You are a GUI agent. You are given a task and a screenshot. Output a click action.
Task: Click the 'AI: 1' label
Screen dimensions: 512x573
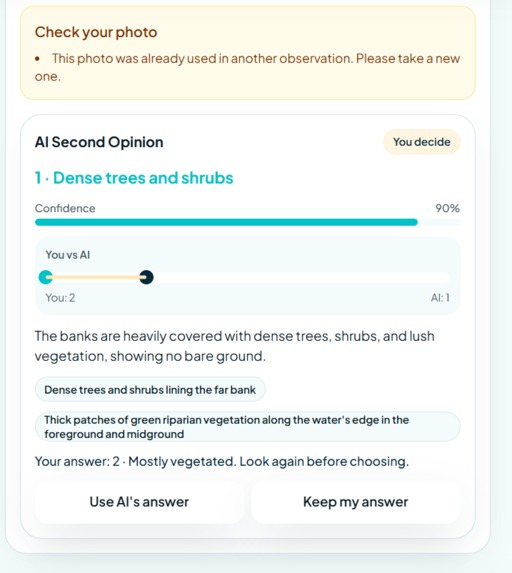(440, 297)
